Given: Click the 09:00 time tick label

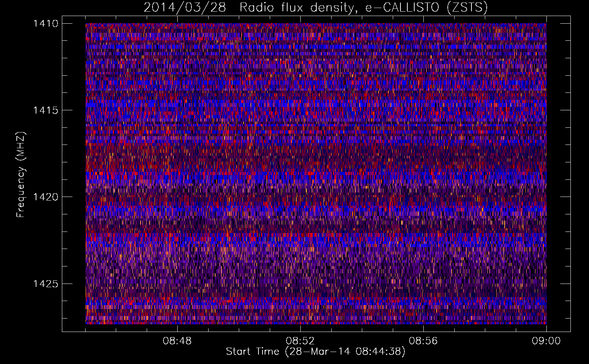Looking at the screenshot, I should [546, 341].
